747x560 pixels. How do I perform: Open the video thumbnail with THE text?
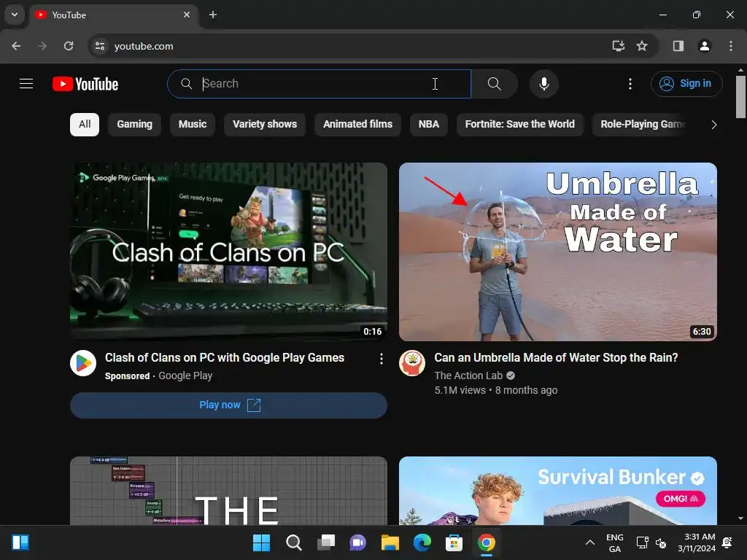point(228,491)
